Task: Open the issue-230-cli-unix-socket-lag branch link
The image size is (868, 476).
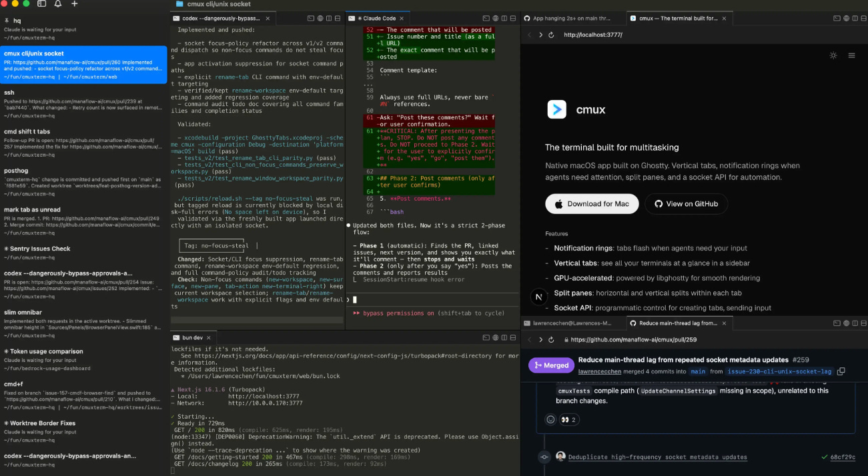Action: tap(781, 371)
